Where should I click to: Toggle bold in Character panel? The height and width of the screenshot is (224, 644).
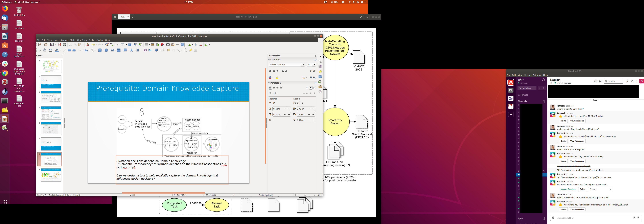tap(270, 71)
